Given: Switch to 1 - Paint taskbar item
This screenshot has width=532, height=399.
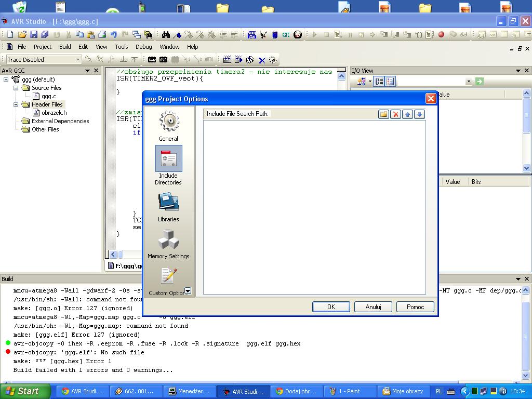Looking at the screenshot, I should click(350, 391).
